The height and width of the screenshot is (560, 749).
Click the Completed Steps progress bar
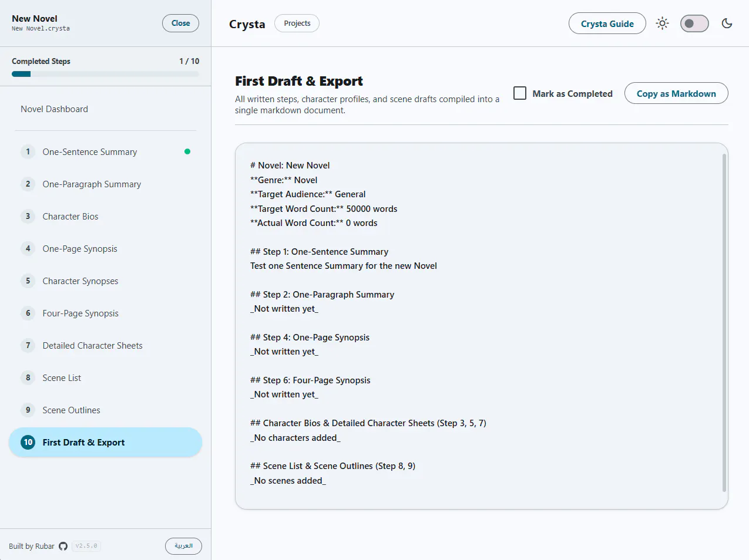click(x=105, y=74)
